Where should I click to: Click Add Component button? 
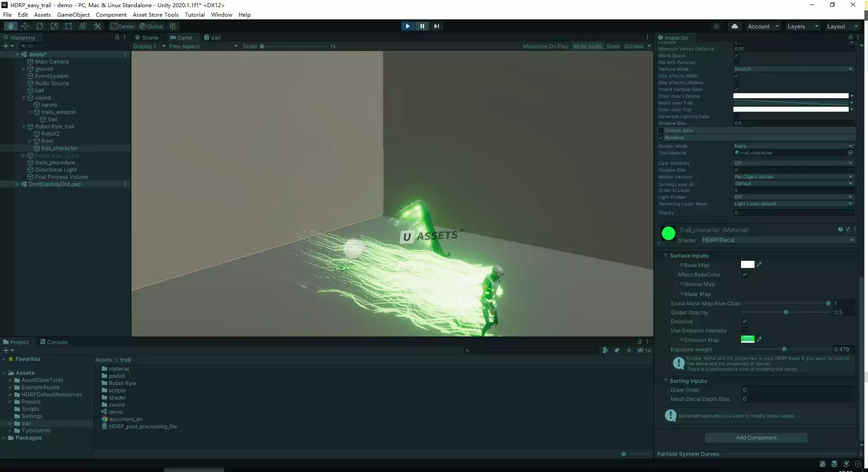(x=756, y=438)
